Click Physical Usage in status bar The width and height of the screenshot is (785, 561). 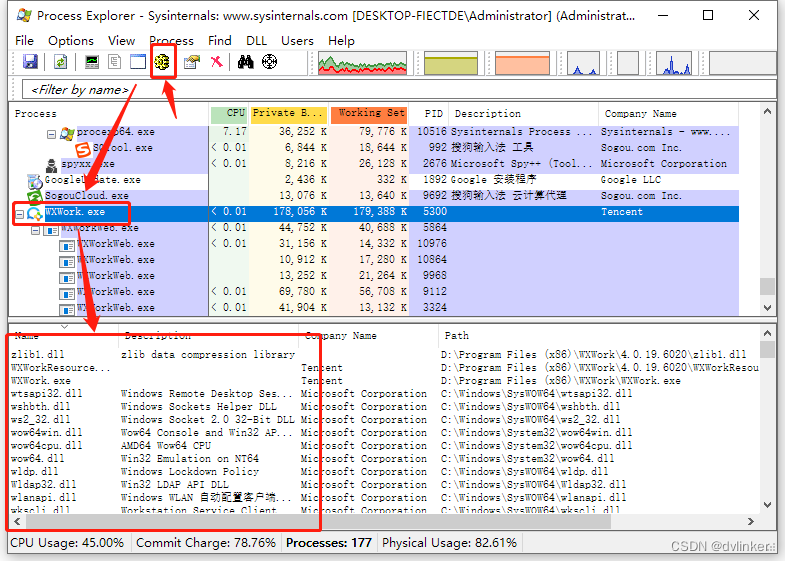coord(449,543)
